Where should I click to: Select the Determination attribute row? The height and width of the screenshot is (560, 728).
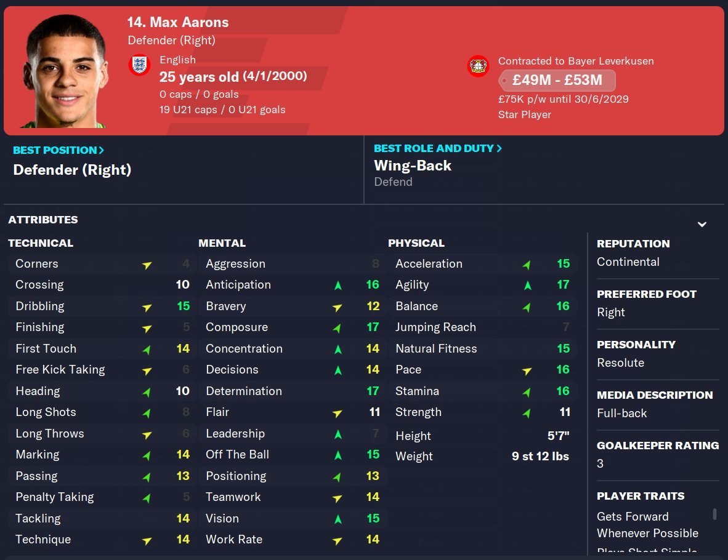pos(293,391)
